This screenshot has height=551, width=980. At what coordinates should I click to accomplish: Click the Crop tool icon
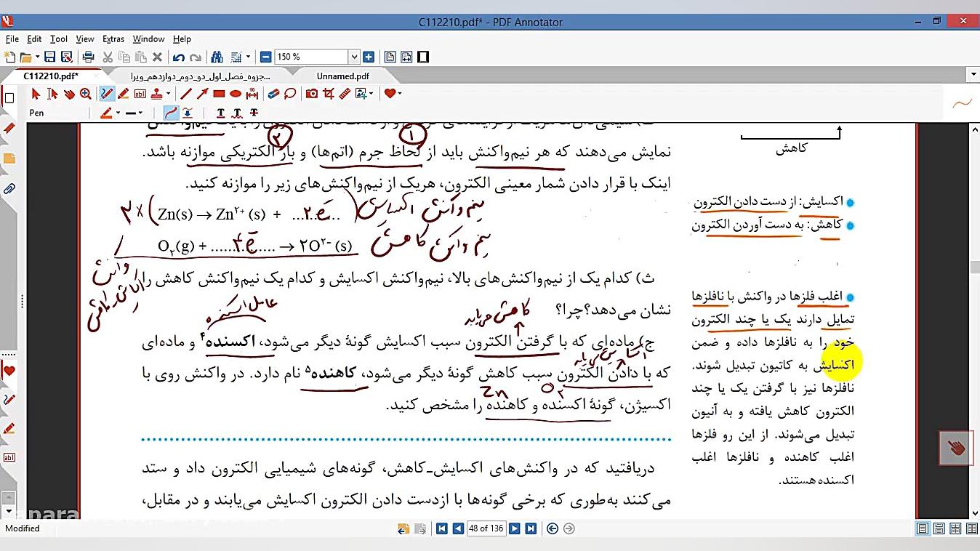(328, 94)
